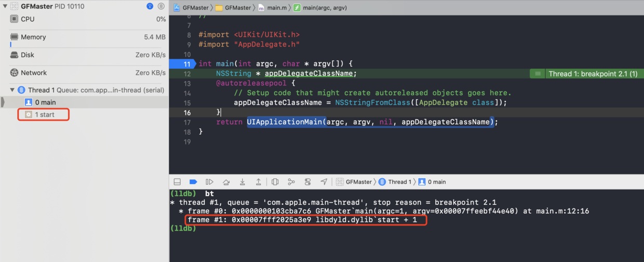This screenshot has height=262, width=644.
Task: Click the Thread 1: breakpoint 2.1 annotation
Action: 593,74
